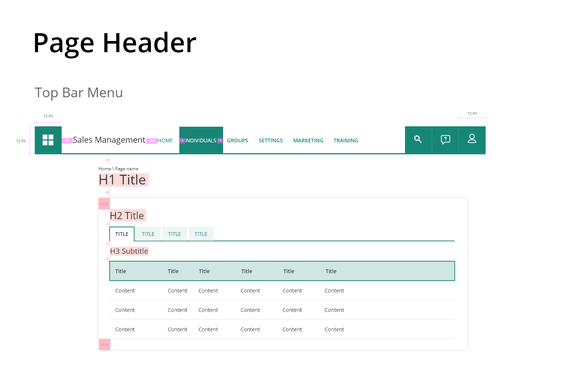
Task: Click second row, sixth column Content cell
Action: coord(334,310)
